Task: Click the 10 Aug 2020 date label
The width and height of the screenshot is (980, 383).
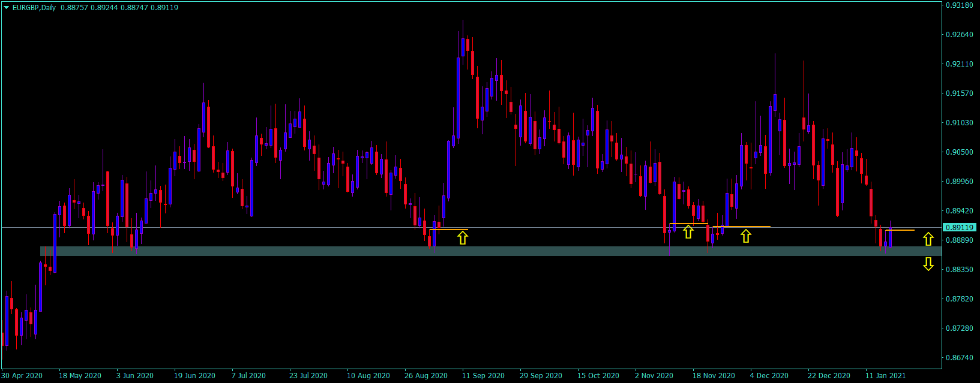Action: click(368, 376)
